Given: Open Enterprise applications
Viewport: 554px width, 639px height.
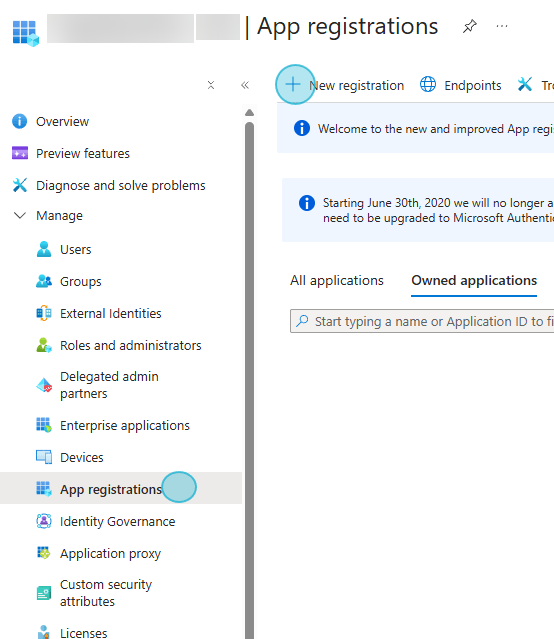Looking at the screenshot, I should pyautogui.click(x=125, y=425).
